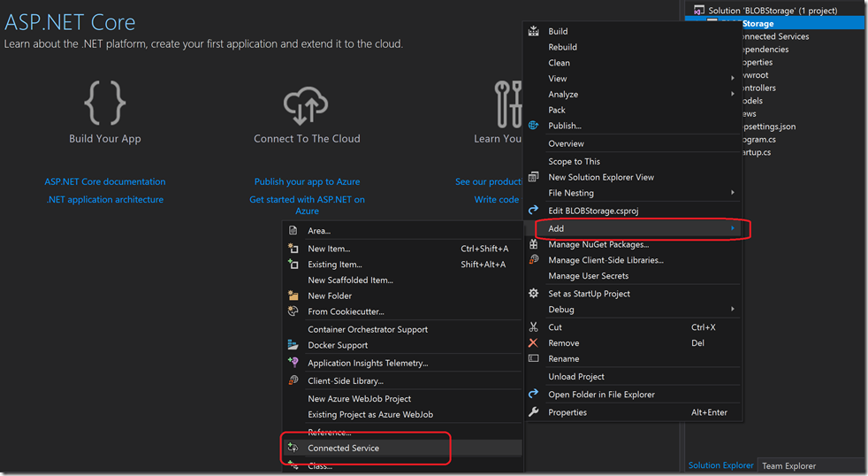The width and height of the screenshot is (868, 476).
Task: Open ASP.NET Core documentation link
Action: 105,181
